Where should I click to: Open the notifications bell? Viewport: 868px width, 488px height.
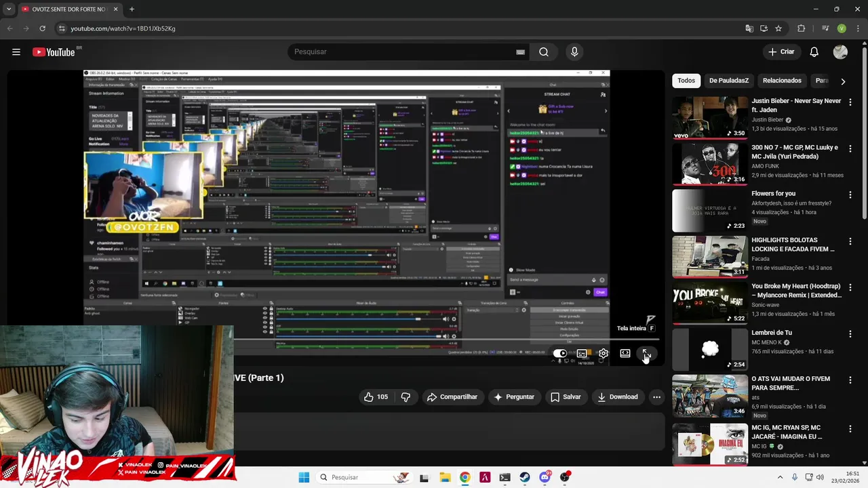(x=814, y=52)
